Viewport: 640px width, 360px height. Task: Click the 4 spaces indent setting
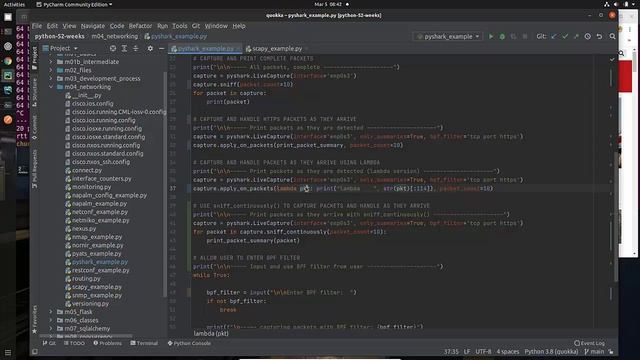point(508,351)
